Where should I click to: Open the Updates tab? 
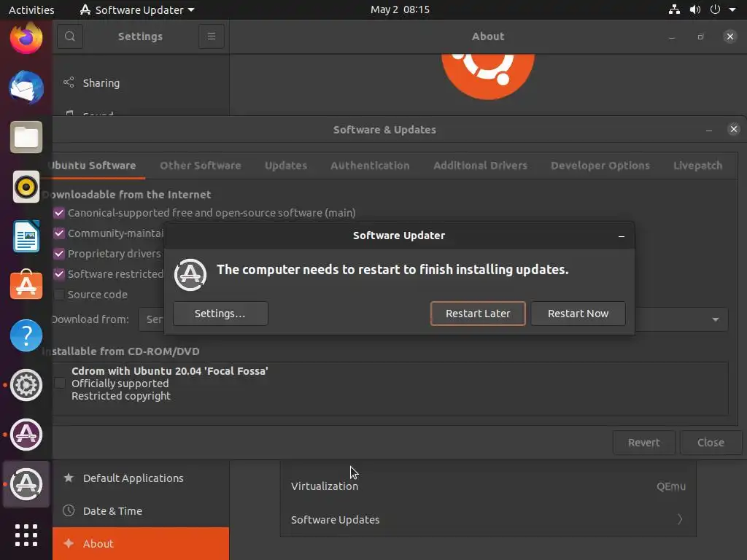286,166
